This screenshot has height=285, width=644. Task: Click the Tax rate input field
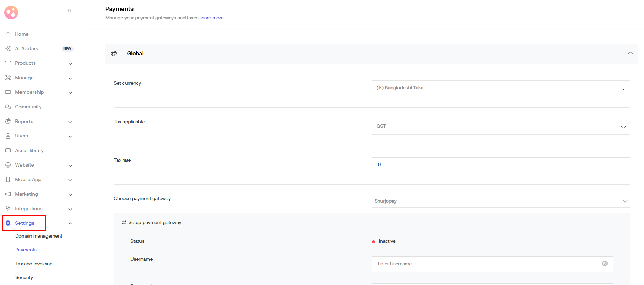point(500,165)
